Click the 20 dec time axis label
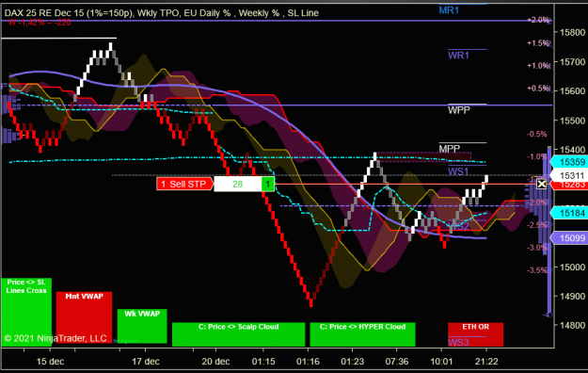The width and height of the screenshot is (588, 373). click(x=215, y=362)
